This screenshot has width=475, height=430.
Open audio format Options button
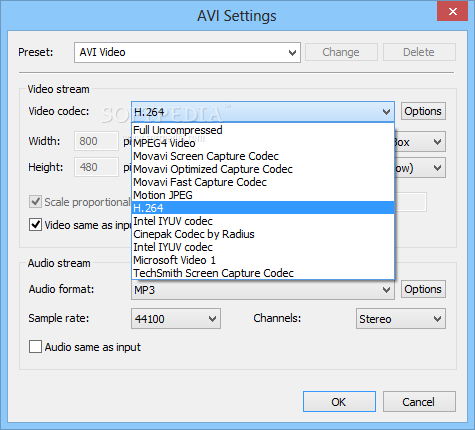tap(423, 289)
